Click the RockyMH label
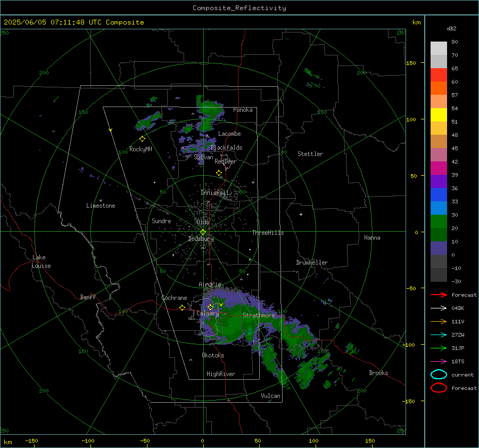The width and height of the screenshot is (479, 448). tap(141, 149)
